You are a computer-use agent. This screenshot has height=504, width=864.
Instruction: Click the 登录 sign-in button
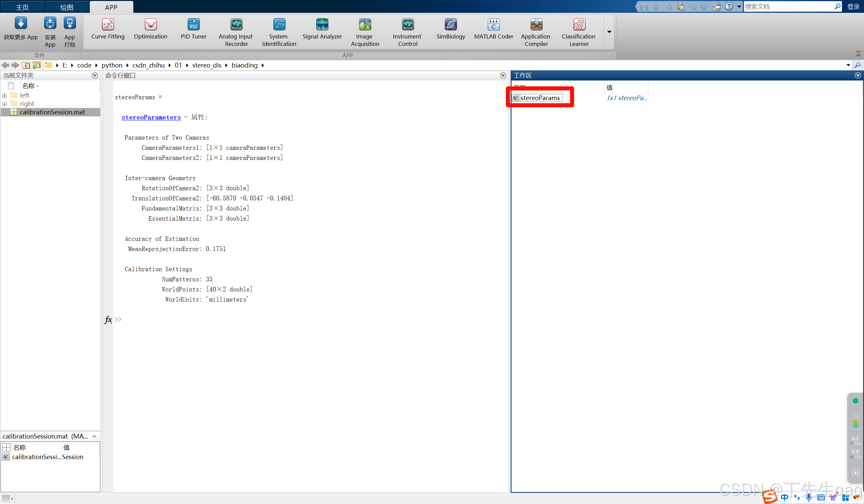pyautogui.click(x=853, y=6)
